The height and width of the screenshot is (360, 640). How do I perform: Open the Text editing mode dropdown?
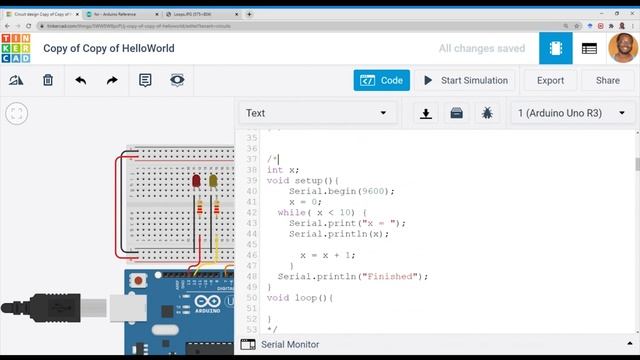pyautogui.click(x=317, y=113)
